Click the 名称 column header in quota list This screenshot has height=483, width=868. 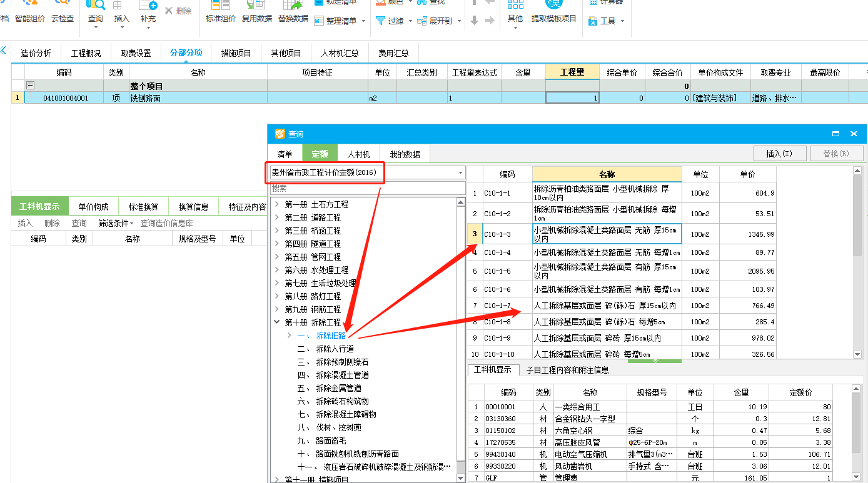[x=607, y=174]
